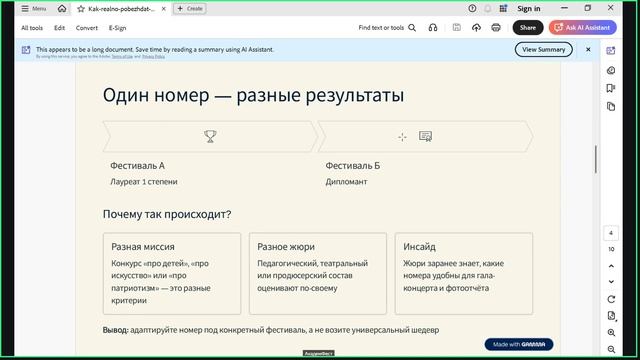Image resolution: width=640 pixels, height=360 pixels.
Task: Open the page display settings icon
Action: [611, 316]
